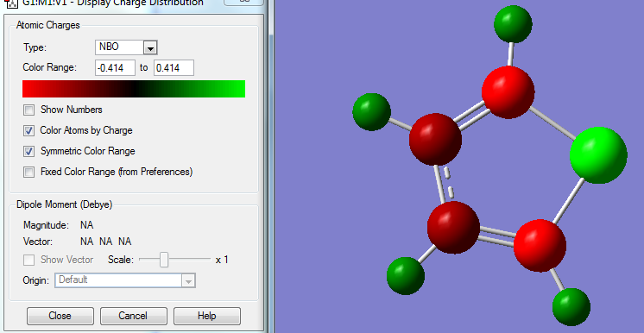Click the -0.414 color range minimum field
The image size is (644, 333).
point(115,68)
